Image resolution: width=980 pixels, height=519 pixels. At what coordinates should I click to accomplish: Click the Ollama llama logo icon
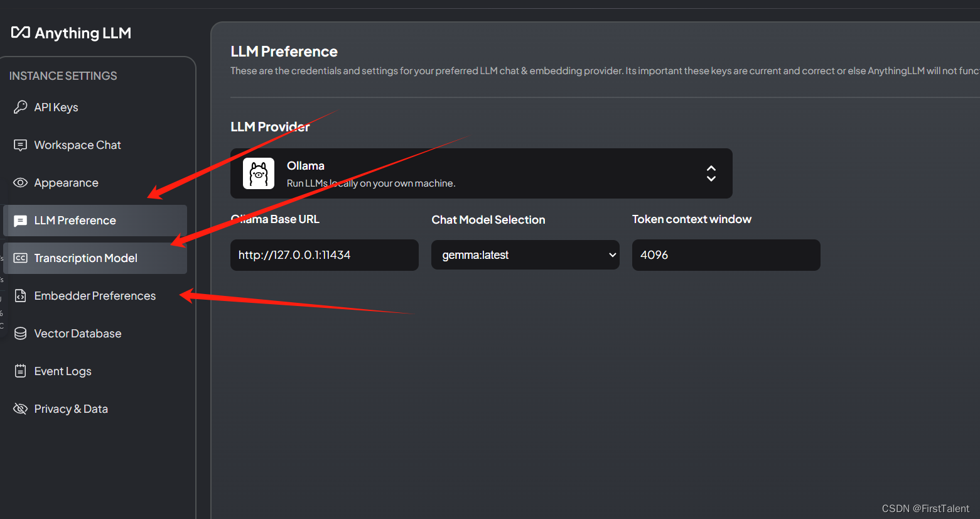tap(259, 173)
